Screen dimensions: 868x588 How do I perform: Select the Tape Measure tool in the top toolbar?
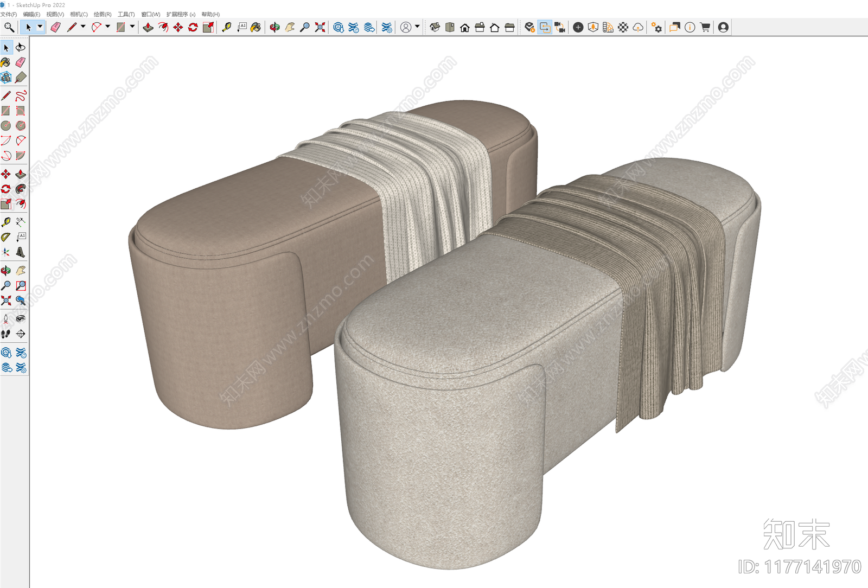click(x=227, y=27)
